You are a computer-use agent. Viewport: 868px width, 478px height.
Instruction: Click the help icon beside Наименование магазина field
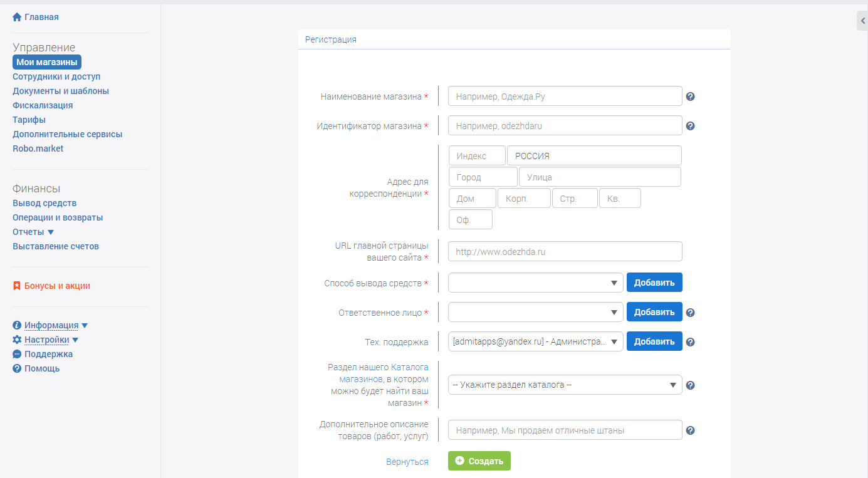click(690, 96)
